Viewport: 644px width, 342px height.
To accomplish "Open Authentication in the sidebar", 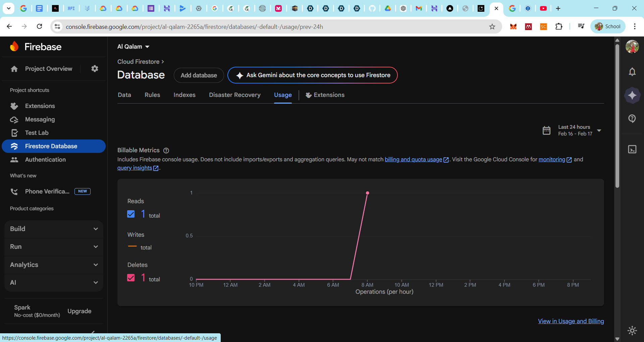I will pyautogui.click(x=54, y=160).
